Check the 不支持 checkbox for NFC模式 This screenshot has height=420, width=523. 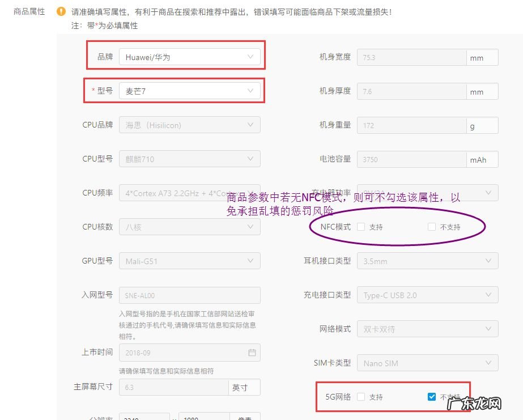pyautogui.click(x=431, y=226)
